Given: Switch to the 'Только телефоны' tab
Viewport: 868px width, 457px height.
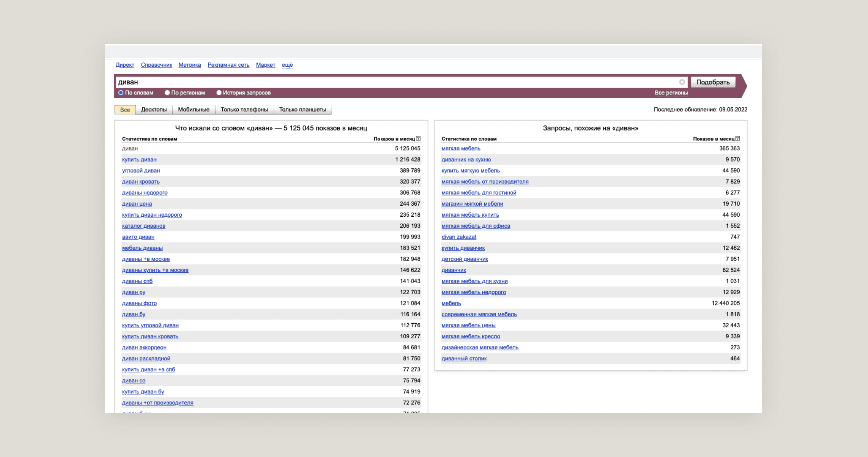Looking at the screenshot, I should [244, 110].
